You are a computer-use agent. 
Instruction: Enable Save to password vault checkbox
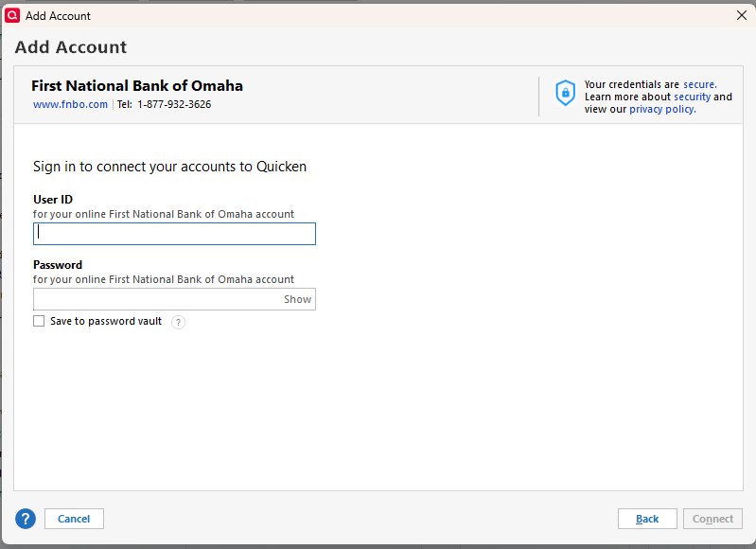point(39,321)
